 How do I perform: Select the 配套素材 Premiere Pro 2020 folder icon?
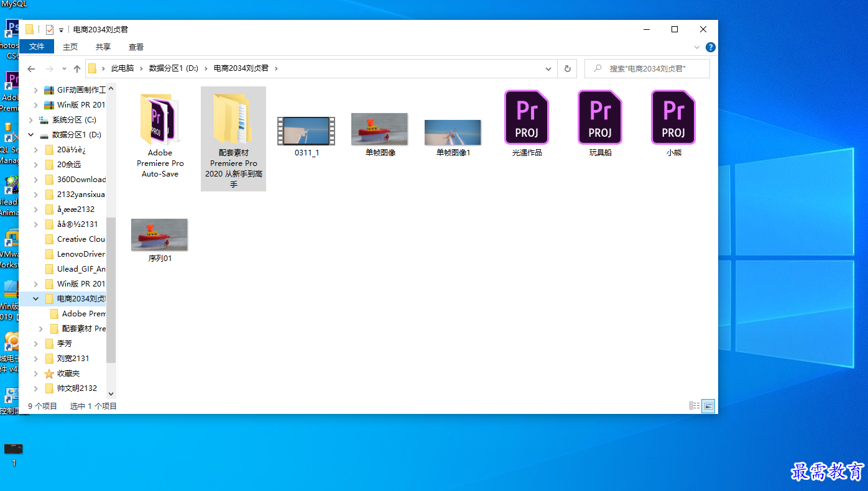233,119
